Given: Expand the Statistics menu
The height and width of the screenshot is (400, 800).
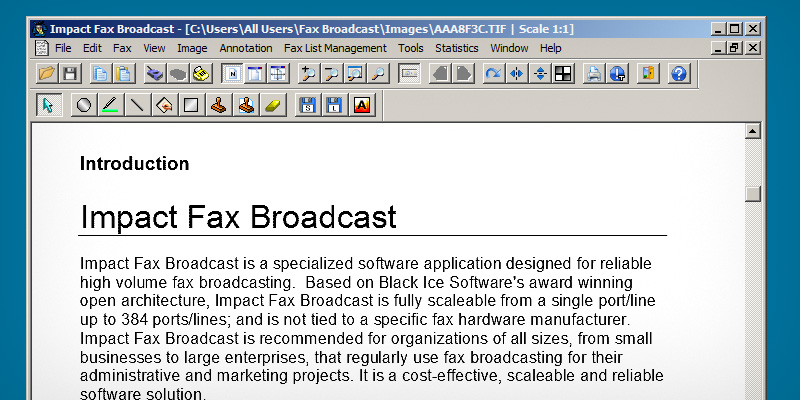Looking at the screenshot, I should point(457,48).
